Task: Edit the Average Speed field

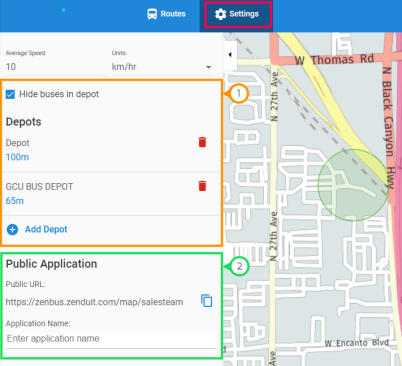Action: click(x=56, y=67)
